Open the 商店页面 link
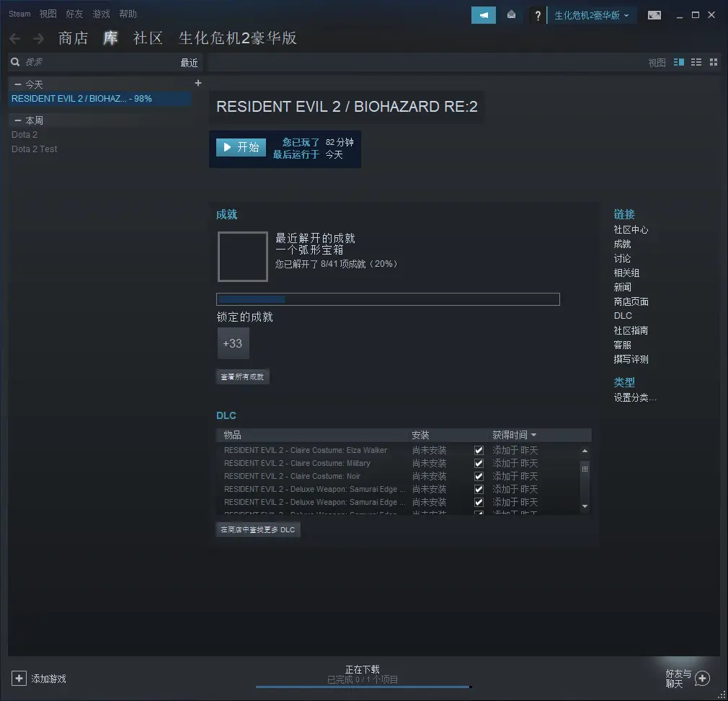 631,301
